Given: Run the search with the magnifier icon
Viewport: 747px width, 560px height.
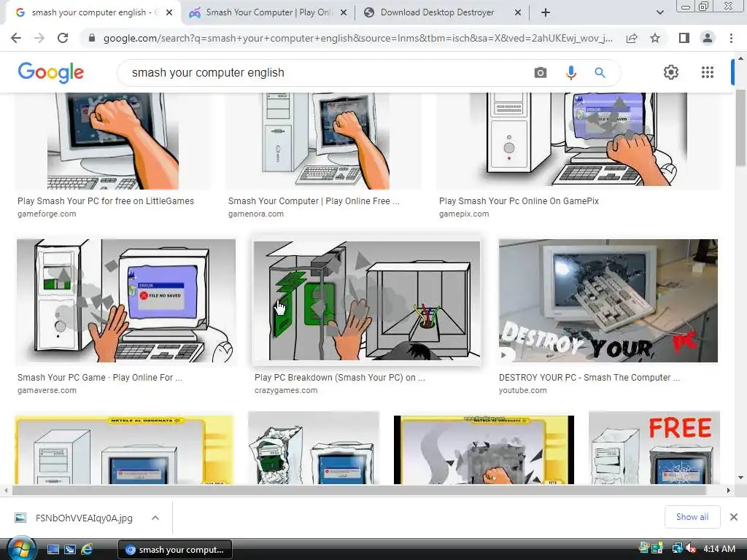Looking at the screenshot, I should tap(600, 73).
